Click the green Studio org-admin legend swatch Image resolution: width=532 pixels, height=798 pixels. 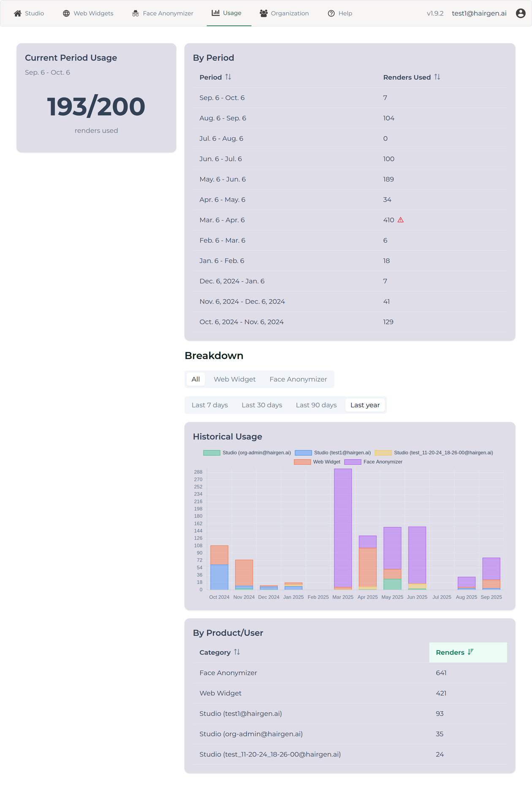tap(212, 452)
